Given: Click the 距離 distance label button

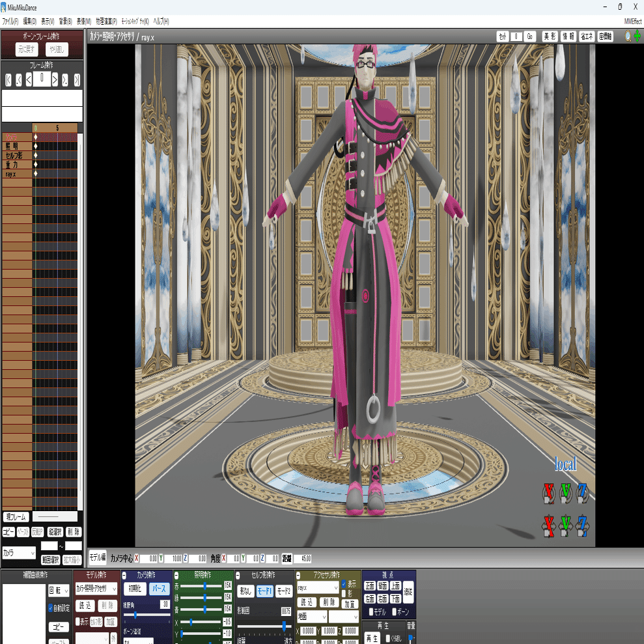Looking at the screenshot, I should coord(287,559).
